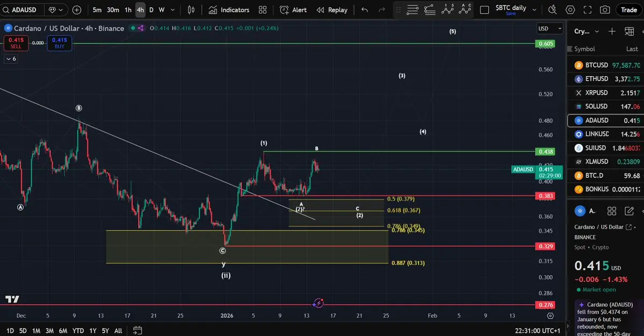This screenshot has width=644, height=336.
Task: Create a new Alert
Action: [293, 10]
